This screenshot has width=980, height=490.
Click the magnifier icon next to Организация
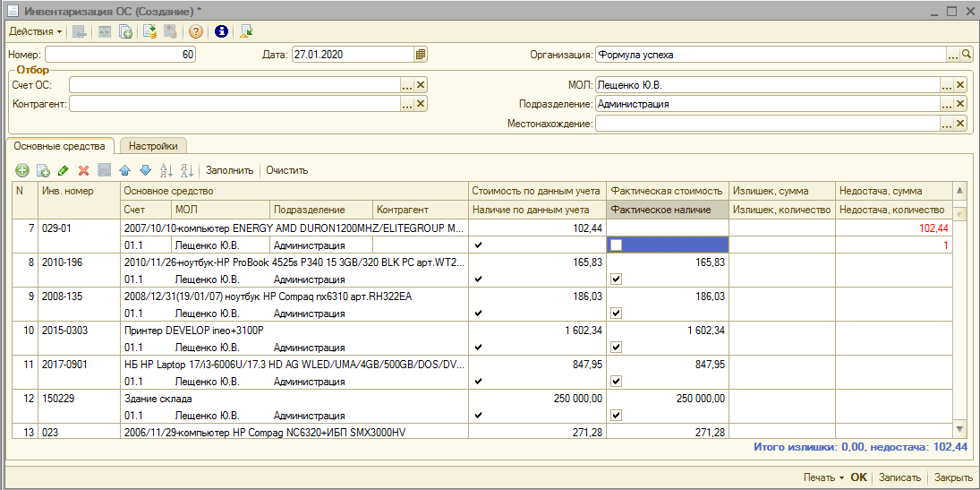coord(967,55)
